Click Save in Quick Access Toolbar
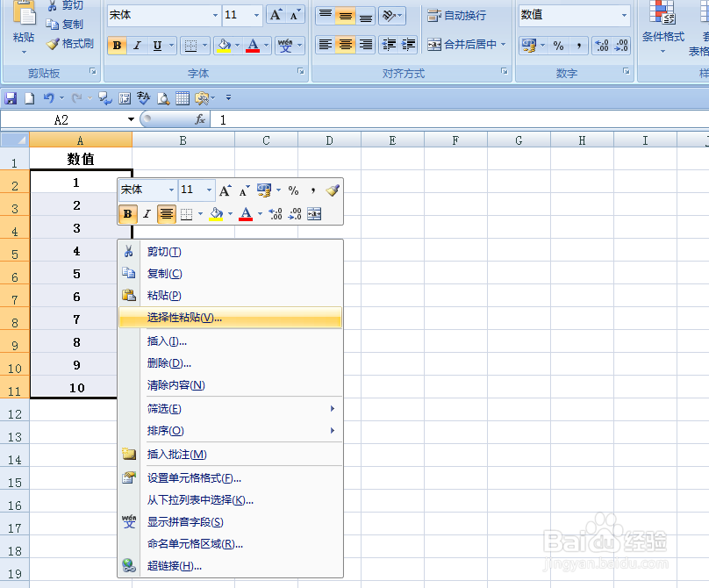The height and width of the screenshot is (588, 709). click(11, 98)
